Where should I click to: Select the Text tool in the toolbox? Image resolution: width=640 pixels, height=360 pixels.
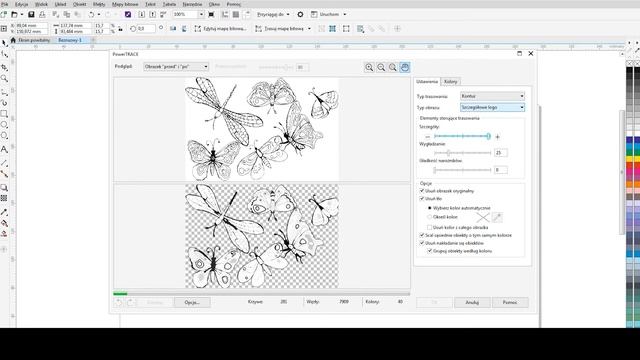[4, 149]
